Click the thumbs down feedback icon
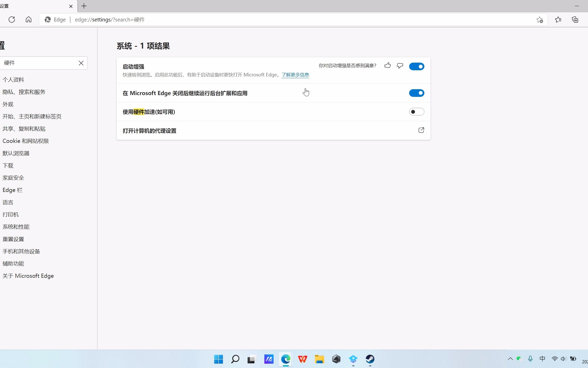588x368 pixels. coord(400,66)
